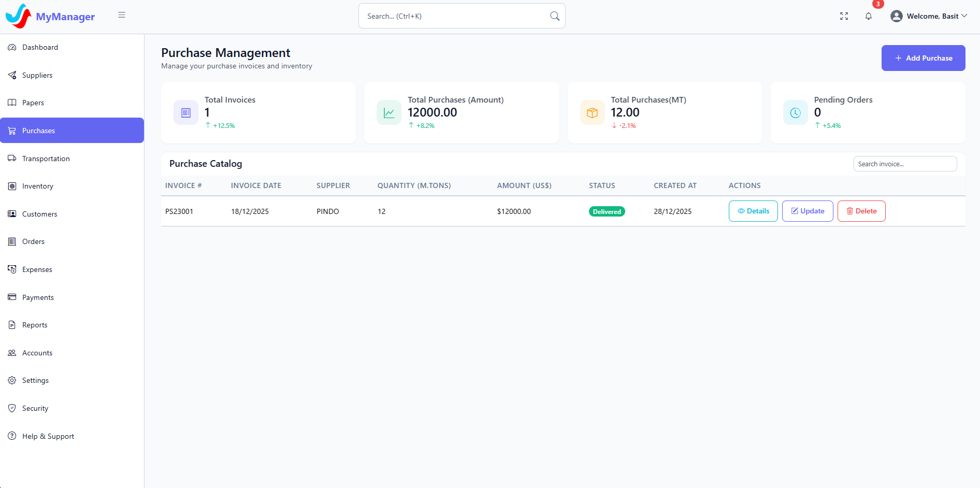Click the Delivered status badge

pos(607,211)
